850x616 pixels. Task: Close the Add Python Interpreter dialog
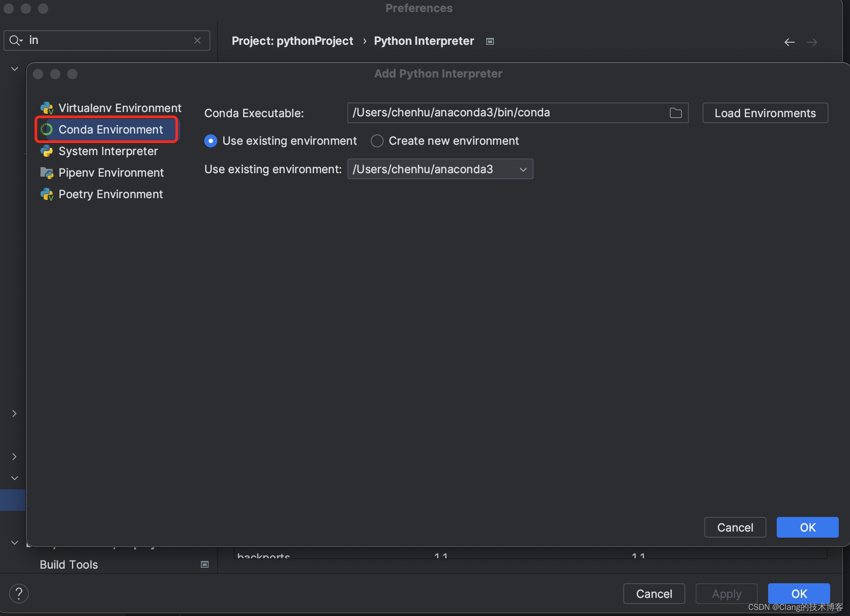[38, 74]
